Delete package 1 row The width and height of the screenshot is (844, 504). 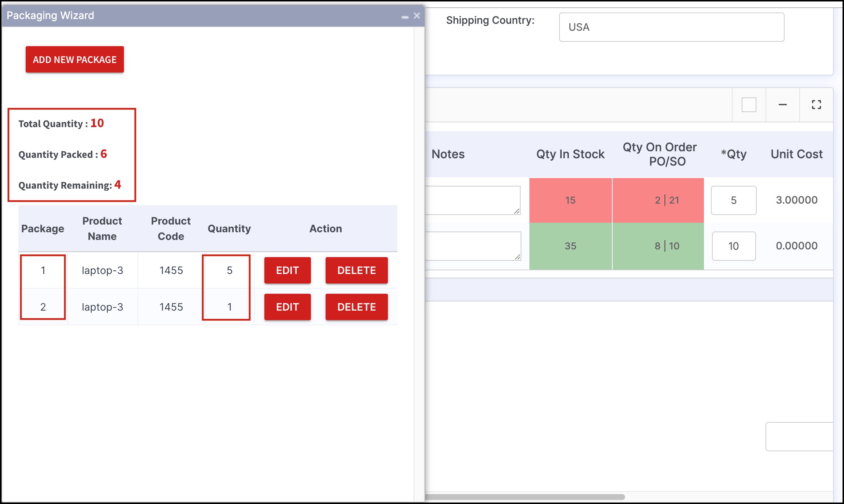(x=356, y=270)
